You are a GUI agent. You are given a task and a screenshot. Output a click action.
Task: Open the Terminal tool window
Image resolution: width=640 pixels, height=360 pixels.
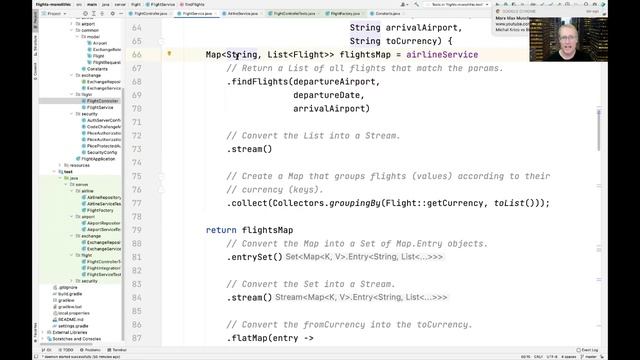[117, 350]
